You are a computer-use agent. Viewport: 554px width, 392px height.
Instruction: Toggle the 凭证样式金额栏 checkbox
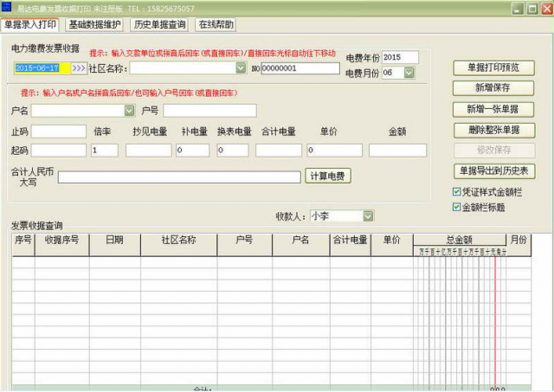coord(456,192)
